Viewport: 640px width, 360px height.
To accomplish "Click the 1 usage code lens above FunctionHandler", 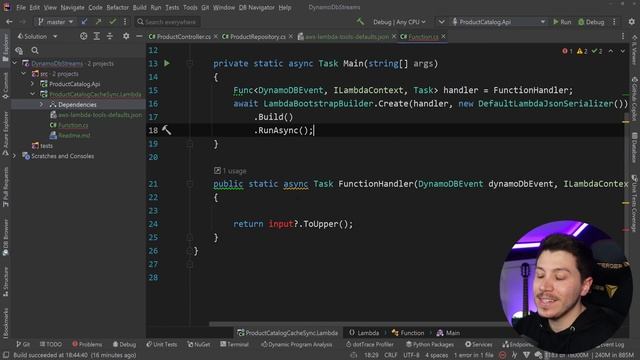I will coord(230,171).
